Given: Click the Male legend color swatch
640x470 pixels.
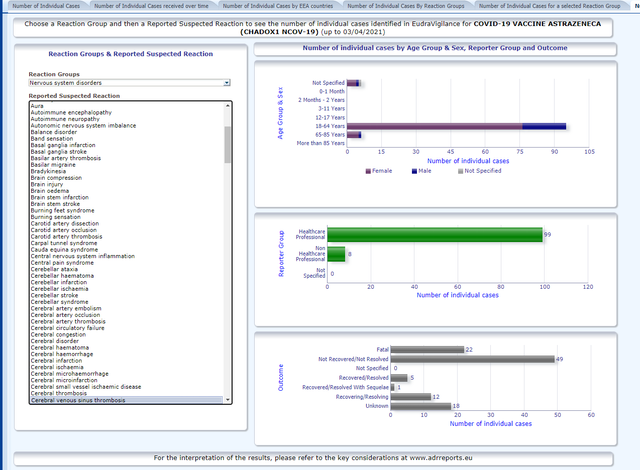Looking at the screenshot, I should (414, 171).
